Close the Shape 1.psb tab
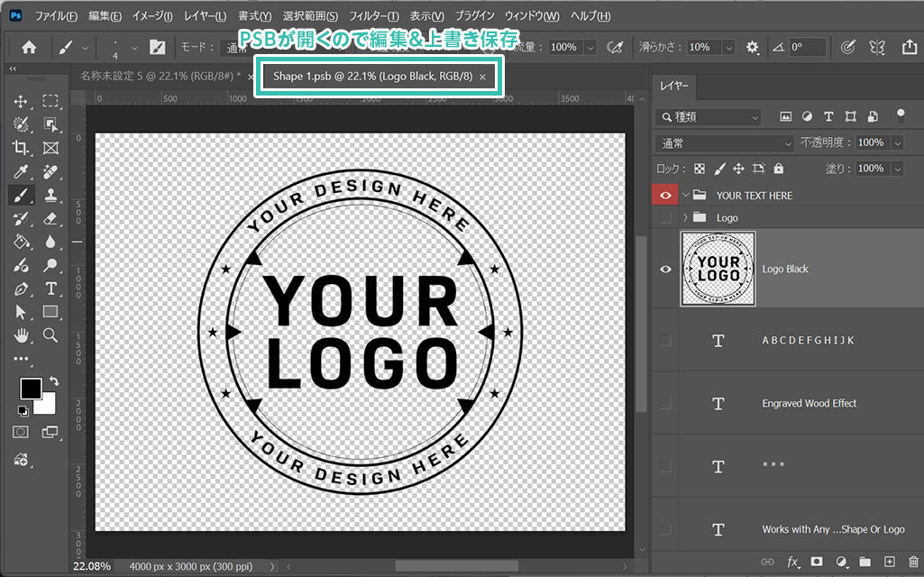This screenshot has width=924, height=577. tap(482, 78)
